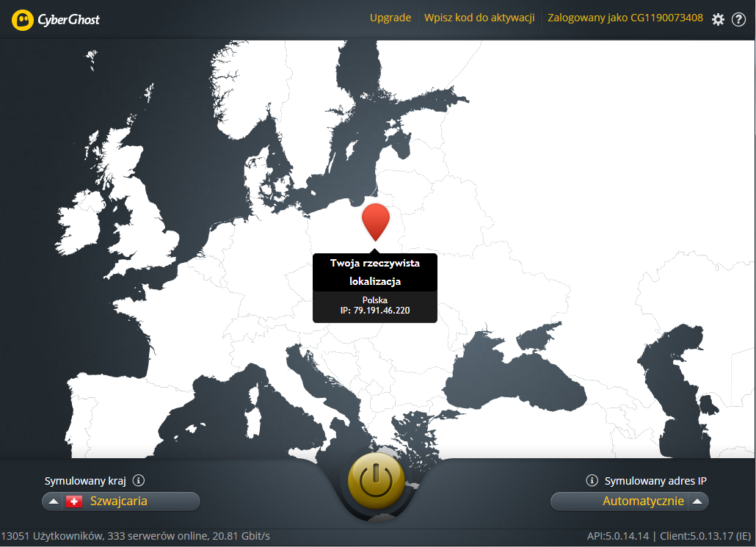Open the Szwajcaria simulated country selector
Image resolution: width=756 pixels, height=547 pixels.
(121, 501)
